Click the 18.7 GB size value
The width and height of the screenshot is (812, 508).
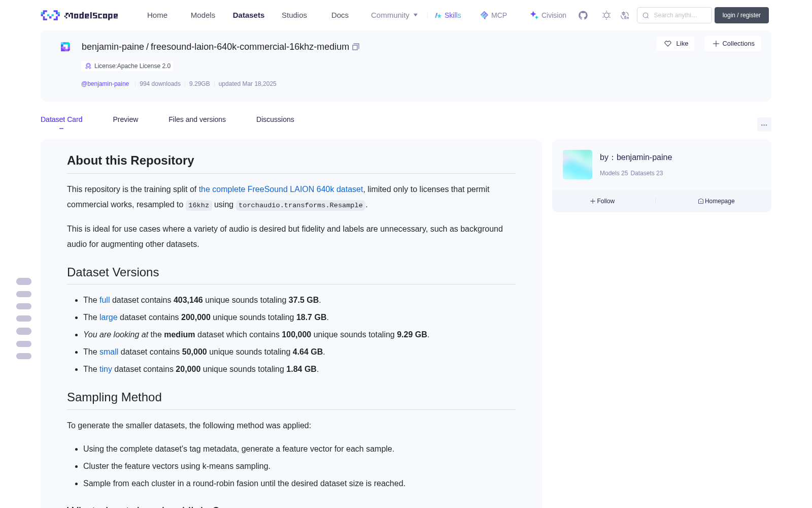(x=311, y=317)
